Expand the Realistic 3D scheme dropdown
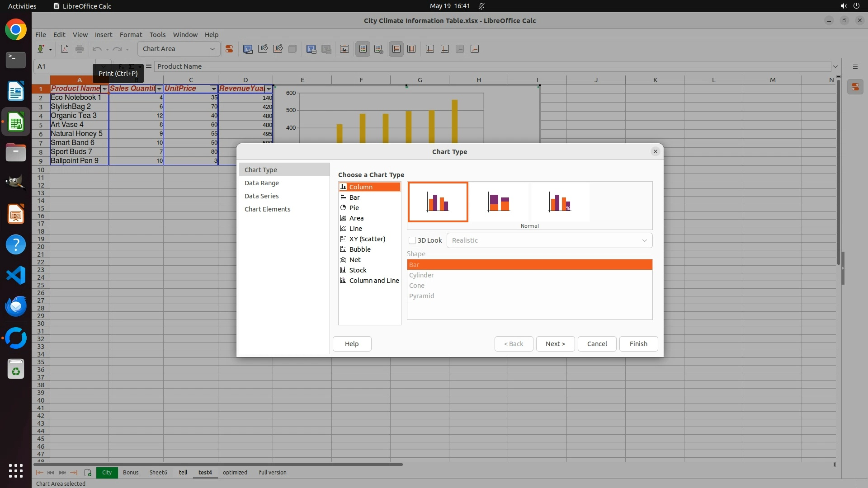Image resolution: width=868 pixels, height=488 pixels. pyautogui.click(x=644, y=240)
